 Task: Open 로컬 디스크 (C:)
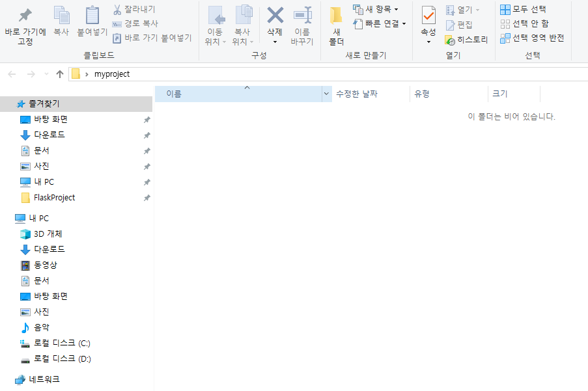tap(76, 343)
